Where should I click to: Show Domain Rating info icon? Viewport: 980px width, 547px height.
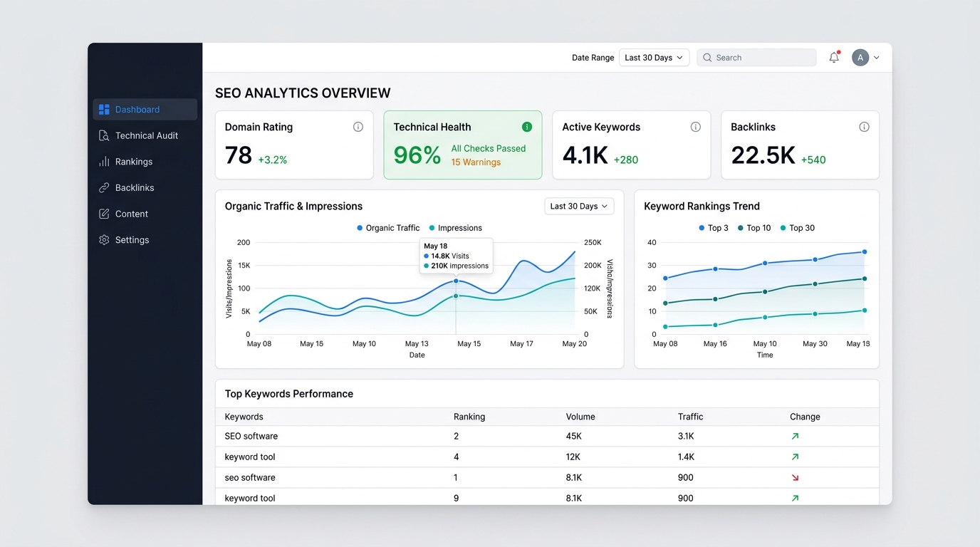358,127
